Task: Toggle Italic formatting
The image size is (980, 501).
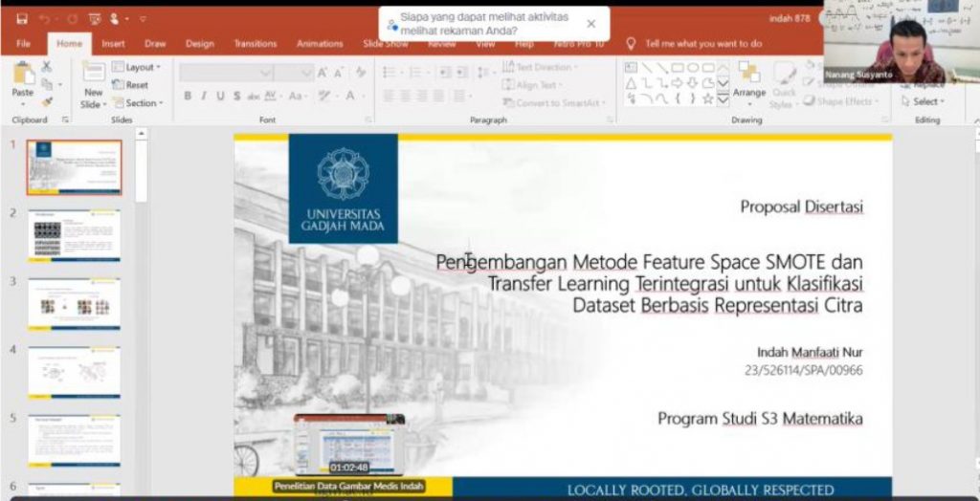Action: point(203,96)
